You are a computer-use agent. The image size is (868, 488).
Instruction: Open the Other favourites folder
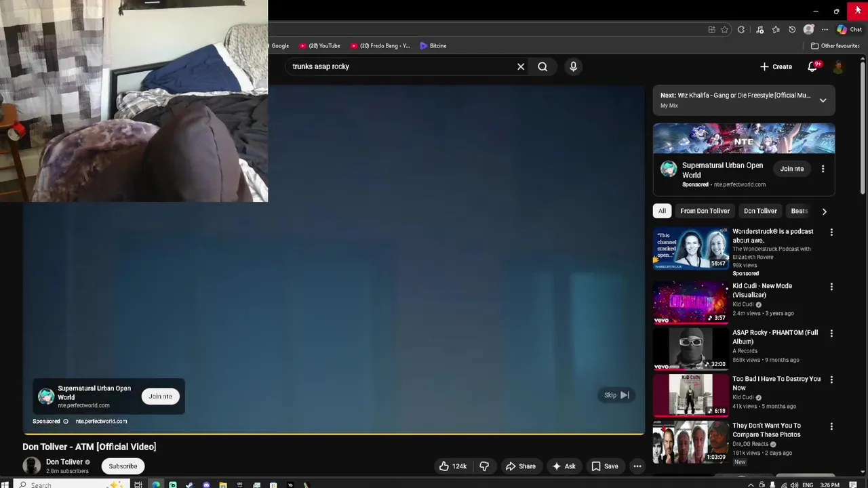click(x=835, y=45)
